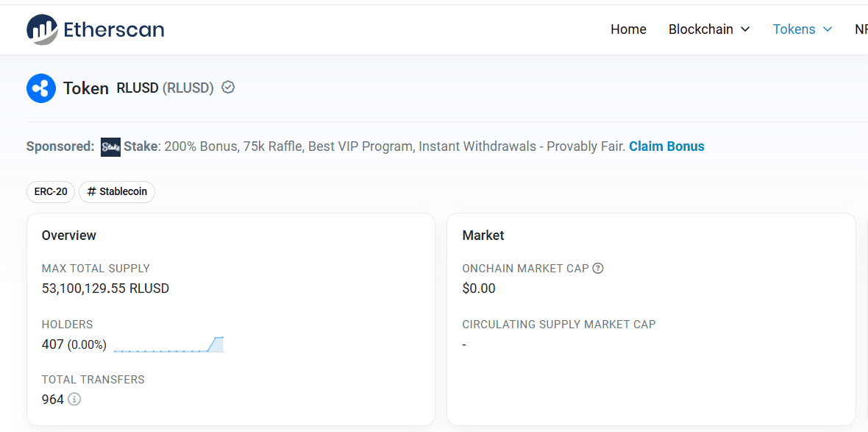Click the Onchain Market Cap help icon
Image resolution: width=868 pixels, height=432 pixels.
click(x=598, y=269)
